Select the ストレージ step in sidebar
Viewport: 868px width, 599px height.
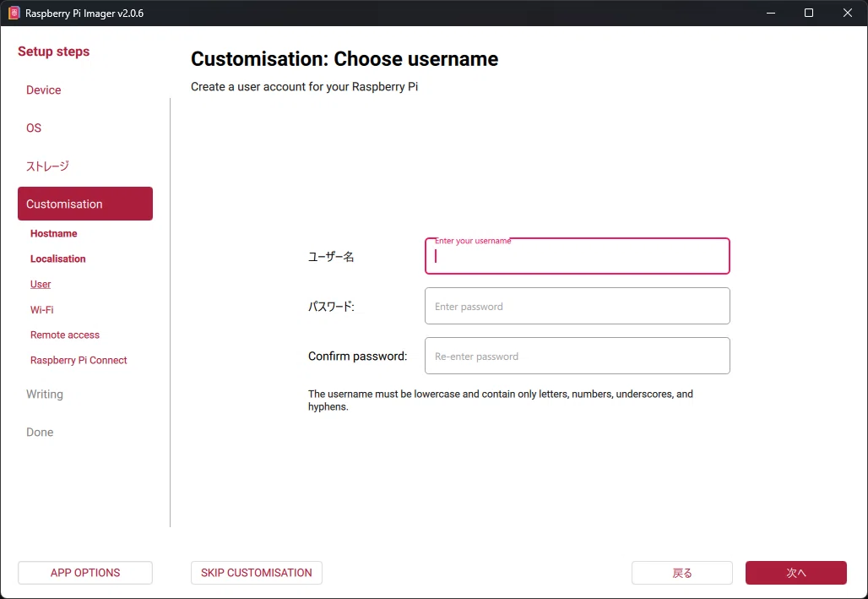click(47, 166)
